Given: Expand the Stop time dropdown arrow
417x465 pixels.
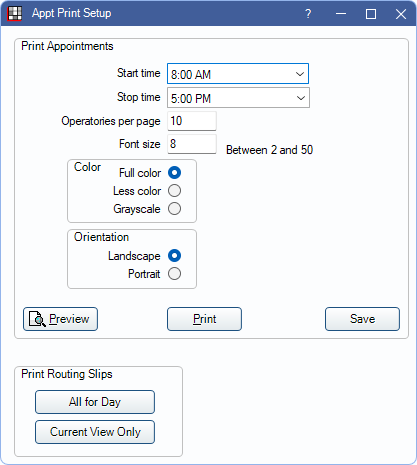Looking at the screenshot, I should pyautogui.click(x=301, y=98).
